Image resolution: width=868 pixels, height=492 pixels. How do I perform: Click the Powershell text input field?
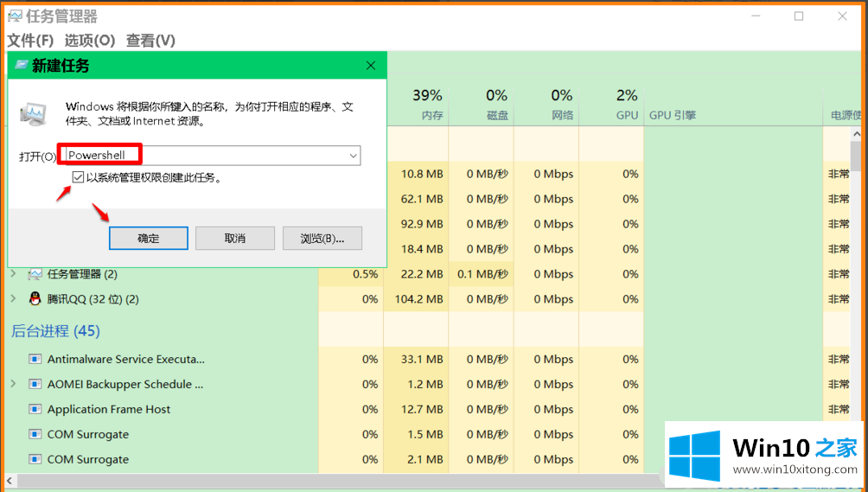point(207,156)
